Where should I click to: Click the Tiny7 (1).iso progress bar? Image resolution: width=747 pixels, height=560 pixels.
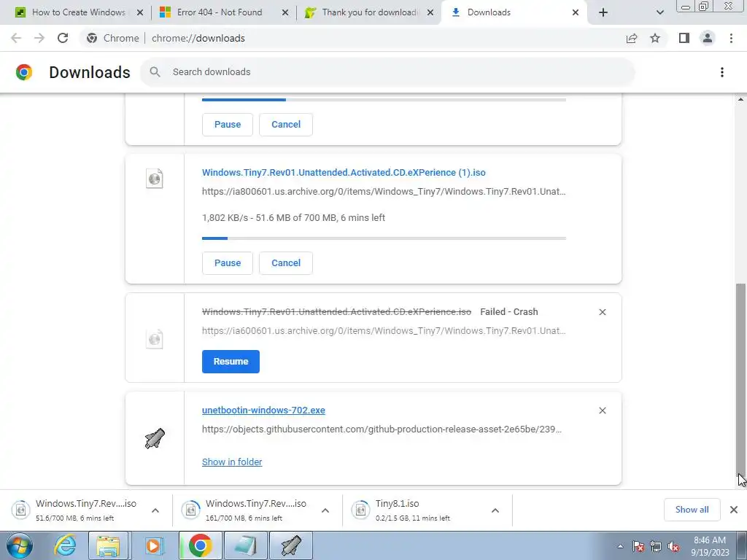(x=384, y=238)
